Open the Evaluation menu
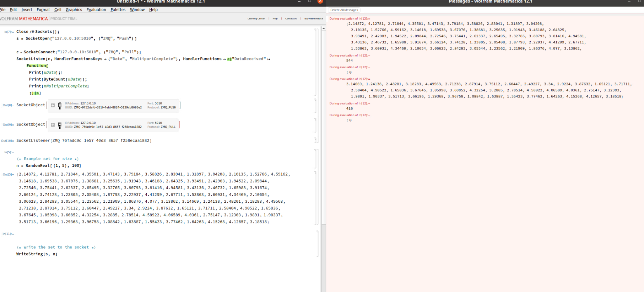Image resolution: width=644 pixels, height=292 pixels. click(96, 10)
